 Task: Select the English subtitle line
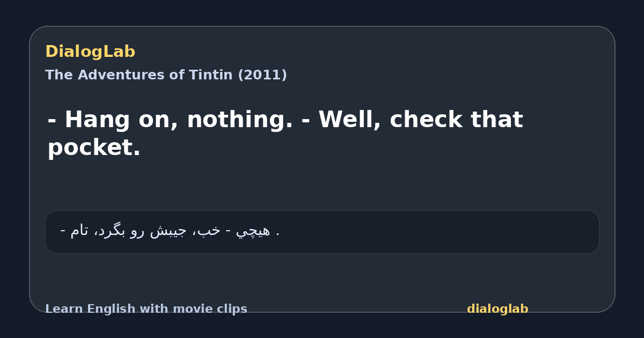coord(285,134)
